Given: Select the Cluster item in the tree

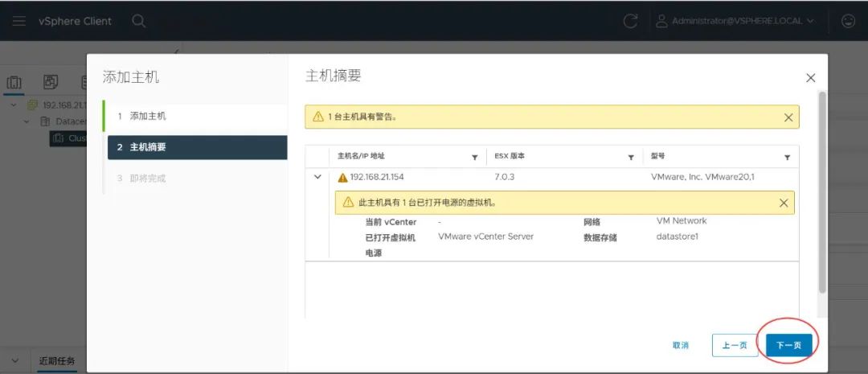Looking at the screenshot, I should pos(68,138).
